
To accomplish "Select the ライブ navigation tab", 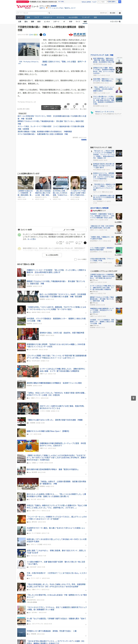I will [37, 17].
